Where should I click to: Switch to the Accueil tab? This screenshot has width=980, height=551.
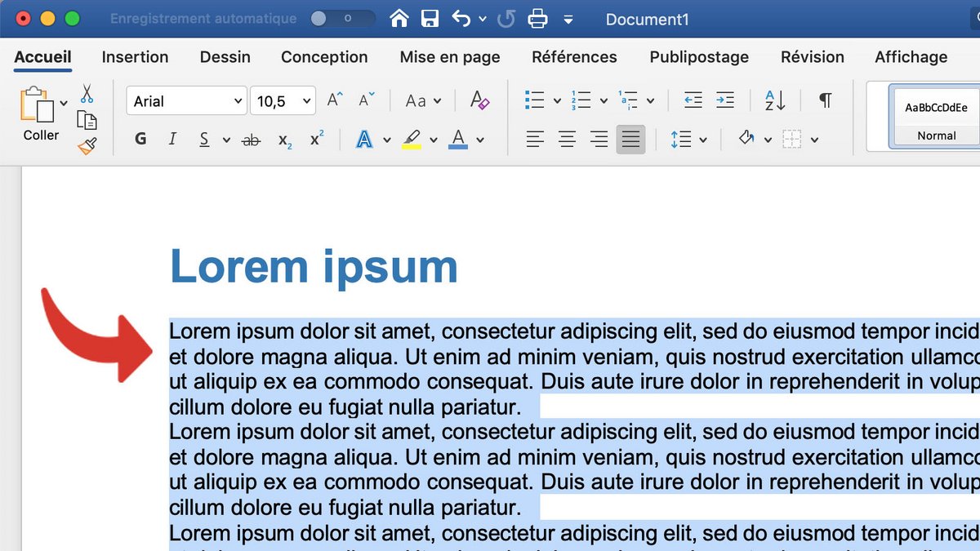click(x=42, y=57)
